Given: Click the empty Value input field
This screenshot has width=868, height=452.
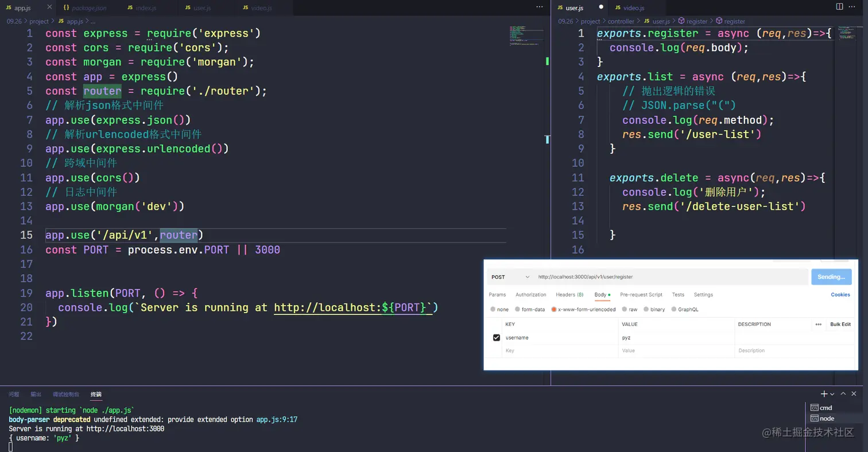Looking at the screenshot, I should 677,350.
